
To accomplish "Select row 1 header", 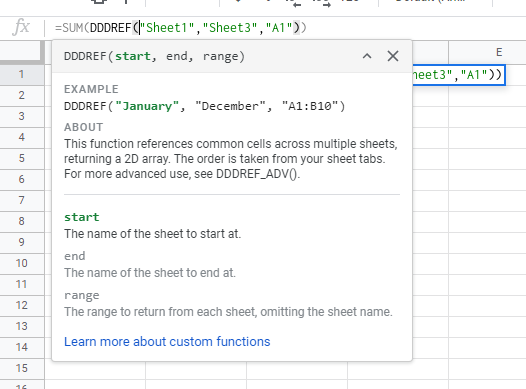I will pyautogui.click(x=21, y=74).
